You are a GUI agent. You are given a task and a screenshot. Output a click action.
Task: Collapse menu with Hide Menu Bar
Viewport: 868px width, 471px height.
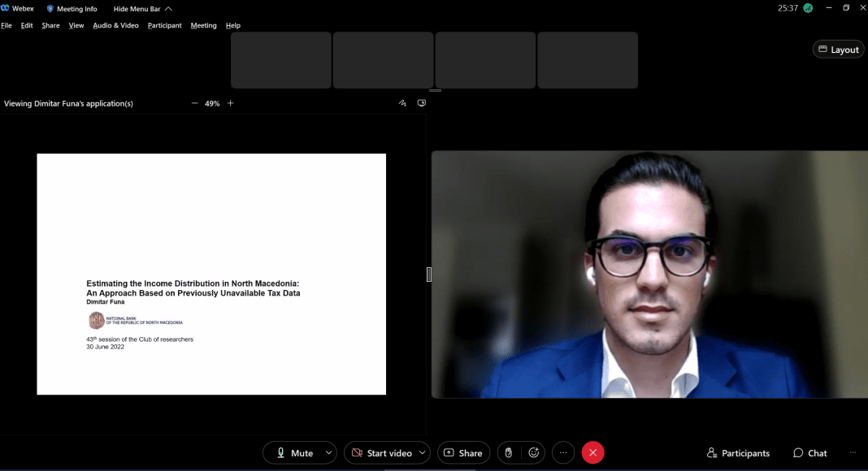point(142,9)
